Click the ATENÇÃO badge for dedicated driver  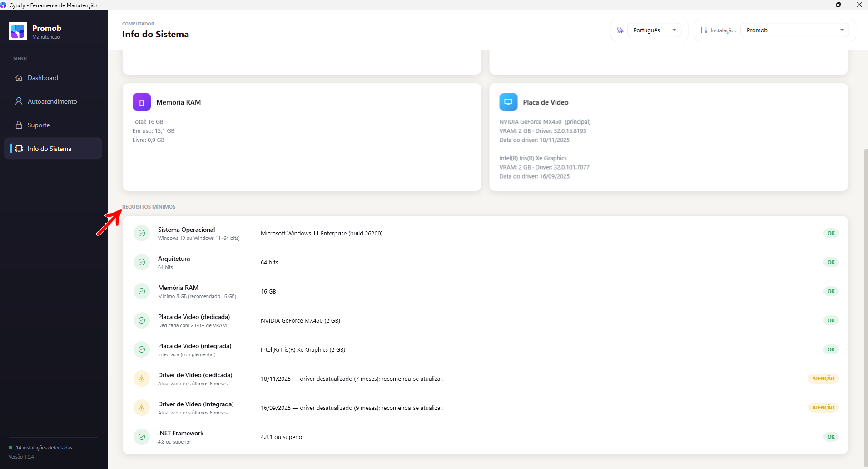pyautogui.click(x=823, y=379)
